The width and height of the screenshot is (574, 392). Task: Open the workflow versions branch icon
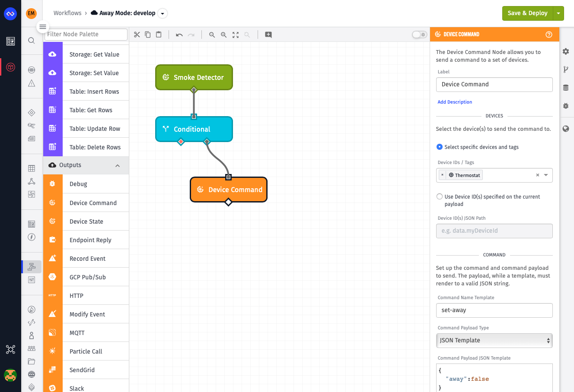pos(566,70)
